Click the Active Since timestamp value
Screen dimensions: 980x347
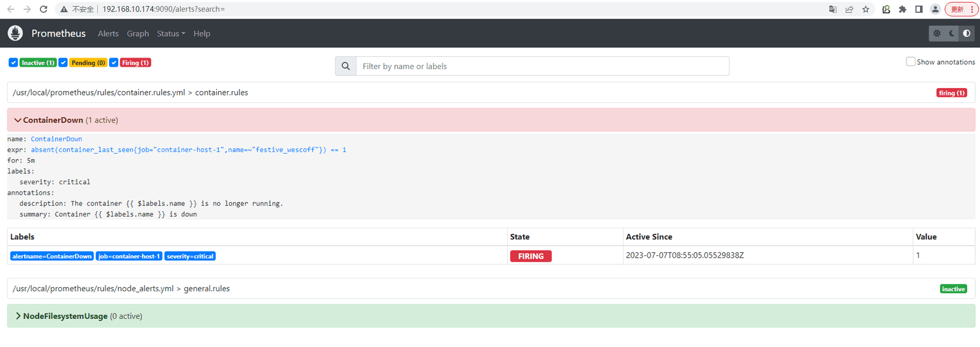(685, 255)
